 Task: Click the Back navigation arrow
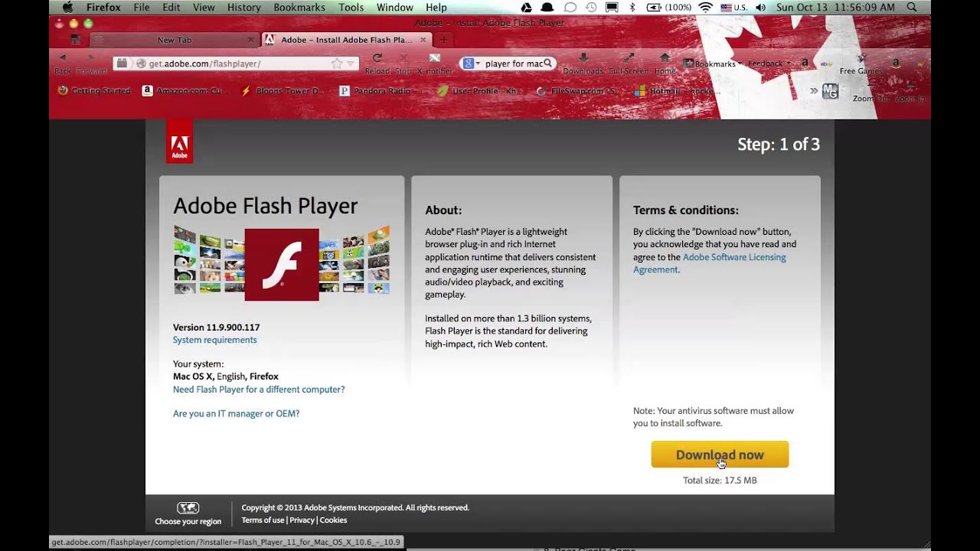(63, 58)
